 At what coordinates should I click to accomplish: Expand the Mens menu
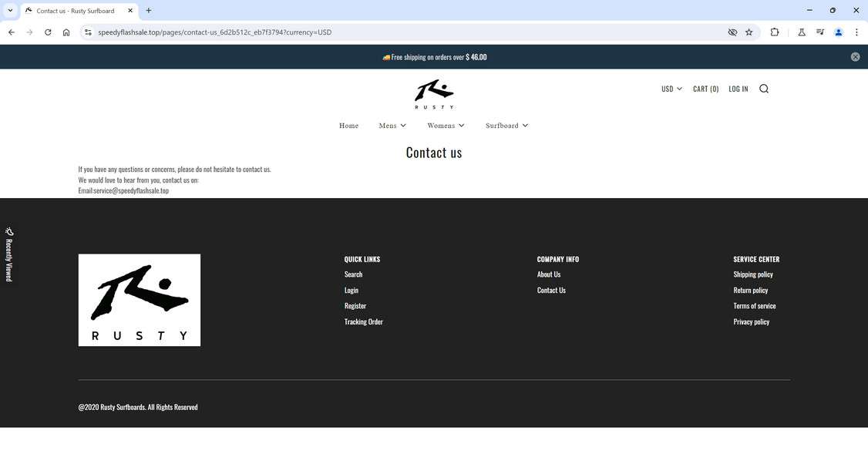392,126
